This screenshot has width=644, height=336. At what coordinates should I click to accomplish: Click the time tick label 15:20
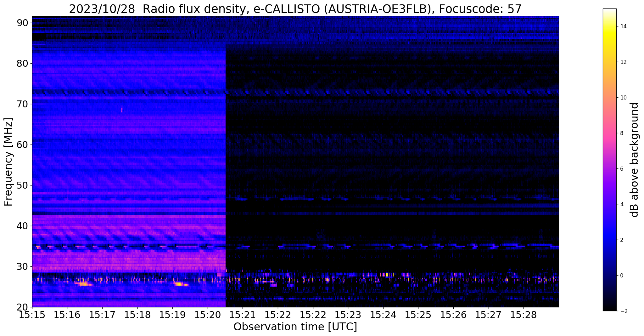click(x=208, y=315)
